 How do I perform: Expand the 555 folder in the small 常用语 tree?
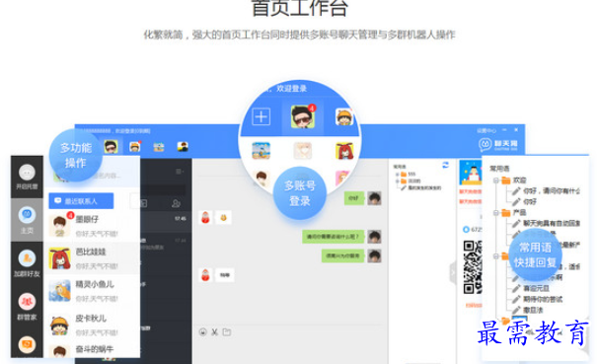[398, 175]
